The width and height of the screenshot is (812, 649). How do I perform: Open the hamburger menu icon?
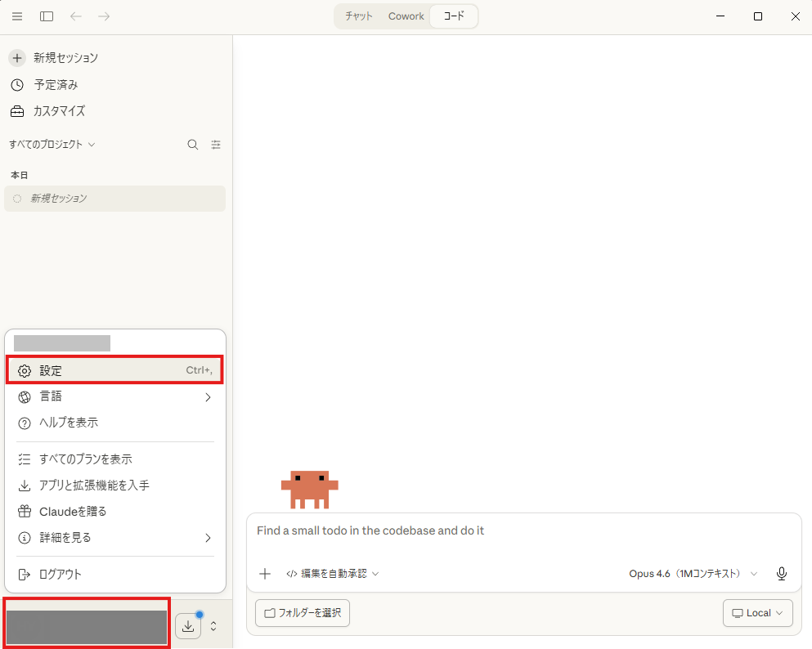point(17,16)
